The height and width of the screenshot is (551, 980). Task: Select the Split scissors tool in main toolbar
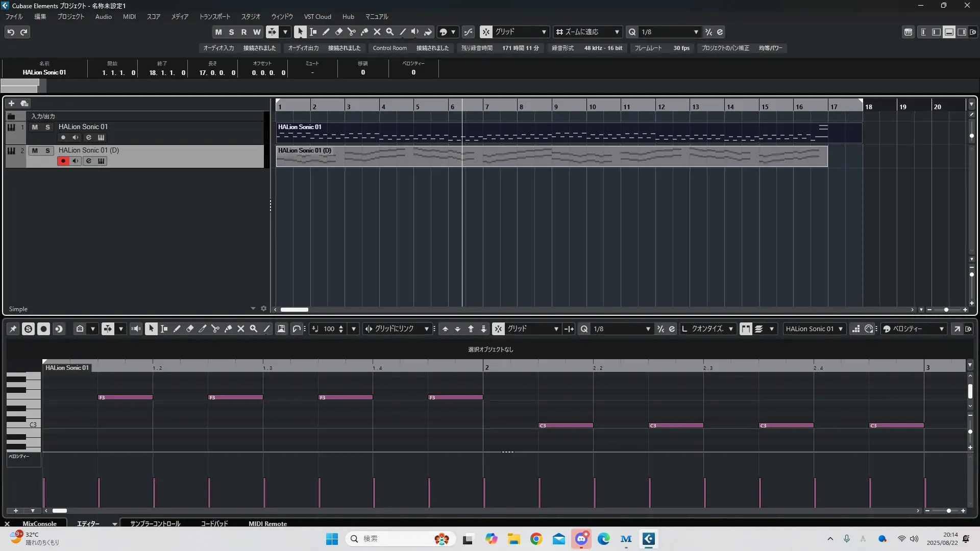(351, 32)
